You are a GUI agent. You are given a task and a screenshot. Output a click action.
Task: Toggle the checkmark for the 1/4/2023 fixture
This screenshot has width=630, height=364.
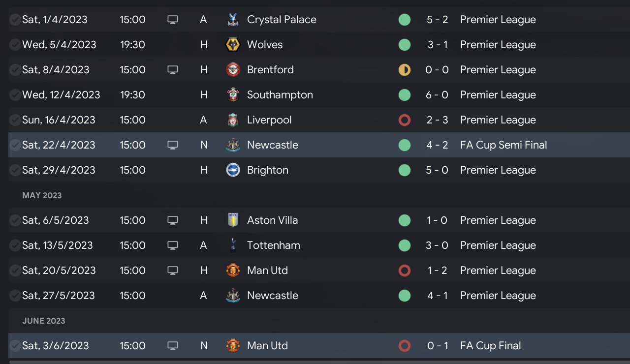15,20
